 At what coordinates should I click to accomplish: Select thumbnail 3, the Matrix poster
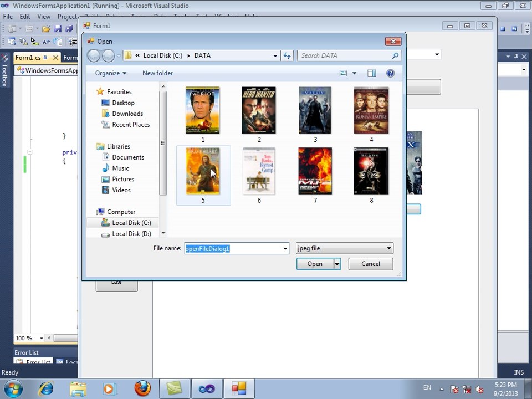click(315, 110)
